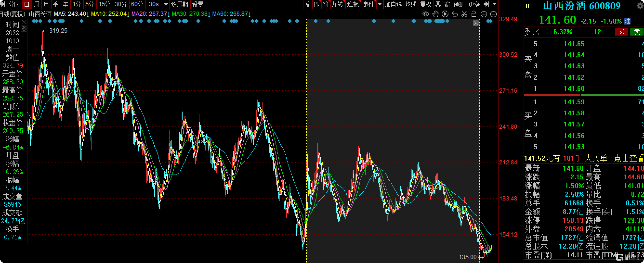Click the MA20 value label

(x=151, y=14)
